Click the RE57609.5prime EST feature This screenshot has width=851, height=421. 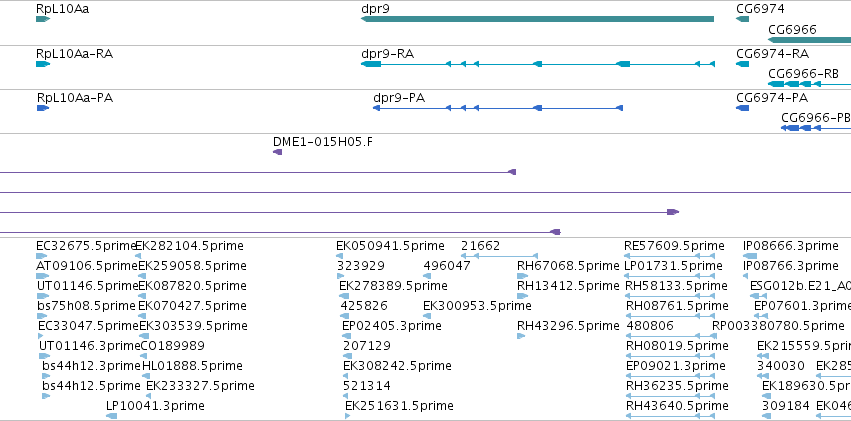670,256
